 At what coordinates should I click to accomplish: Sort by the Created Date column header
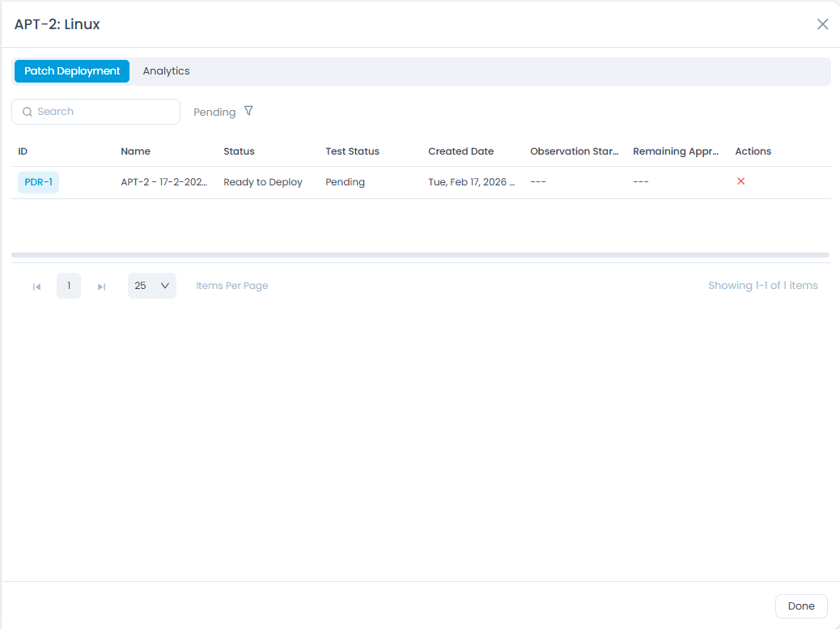pos(460,151)
